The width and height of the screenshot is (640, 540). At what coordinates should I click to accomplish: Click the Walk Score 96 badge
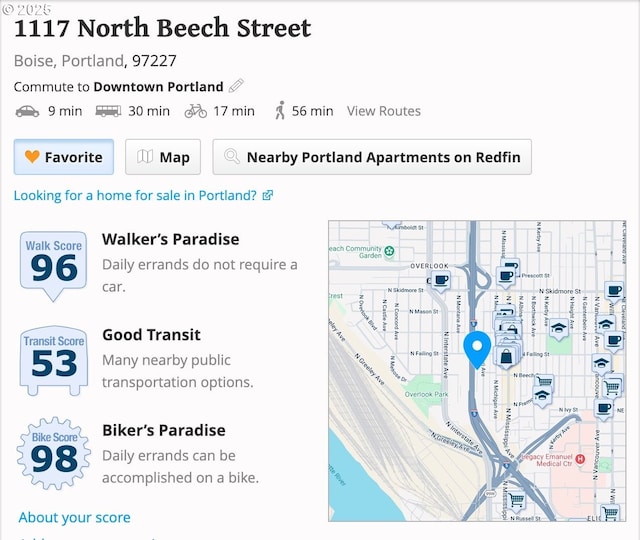click(53, 266)
